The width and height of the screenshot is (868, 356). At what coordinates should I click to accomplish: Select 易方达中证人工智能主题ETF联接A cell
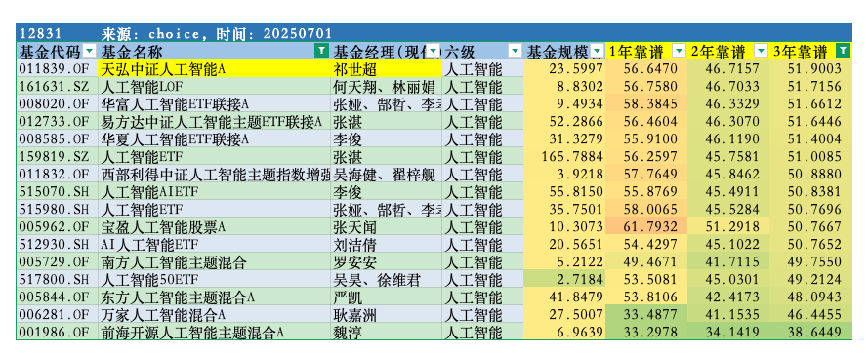click(215, 122)
